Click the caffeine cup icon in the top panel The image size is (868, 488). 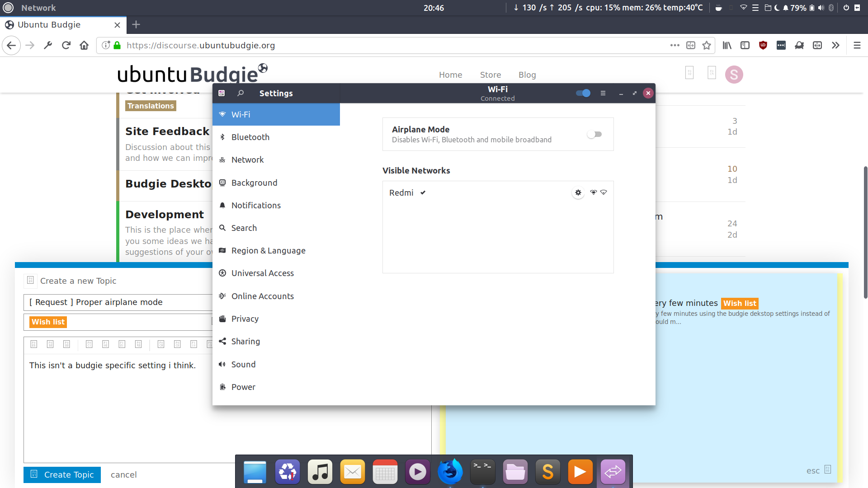tap(718, 8)
